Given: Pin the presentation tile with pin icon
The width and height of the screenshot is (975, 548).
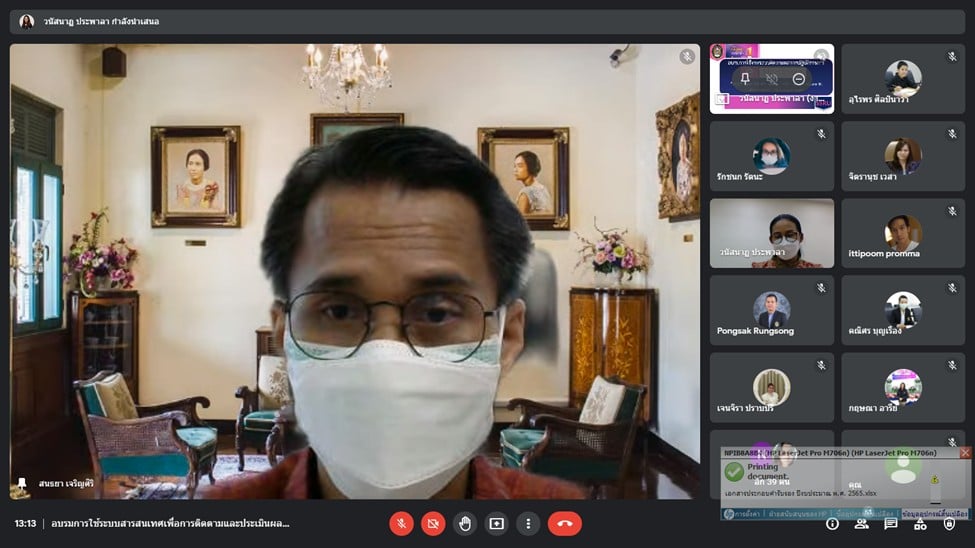Looking at the screenshot, I should 745,78.
